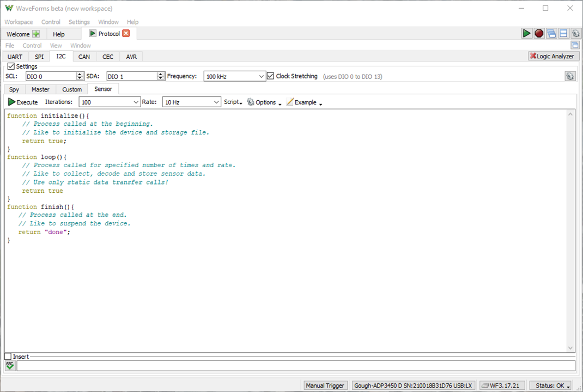The height and width of the screenshot is (392, 583).
Task: Open the Options dropdown menu
Action: point(264,102)
